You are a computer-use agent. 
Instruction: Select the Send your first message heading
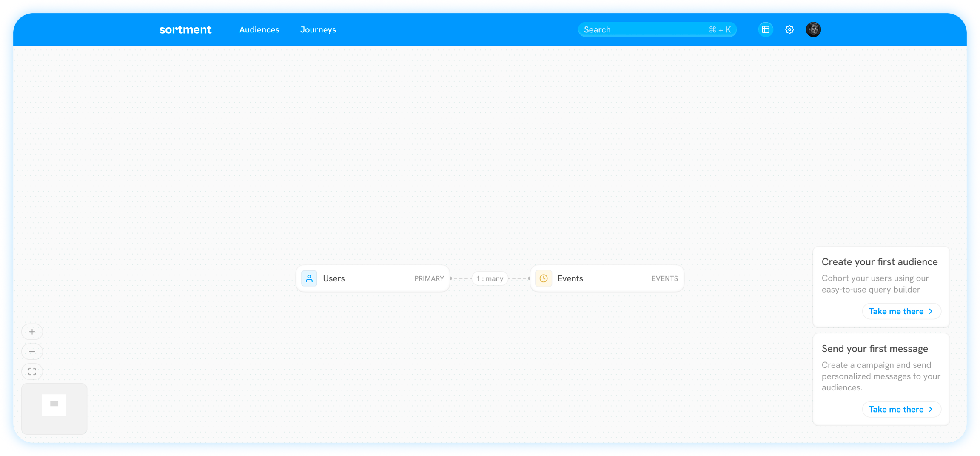click(875, 349)
